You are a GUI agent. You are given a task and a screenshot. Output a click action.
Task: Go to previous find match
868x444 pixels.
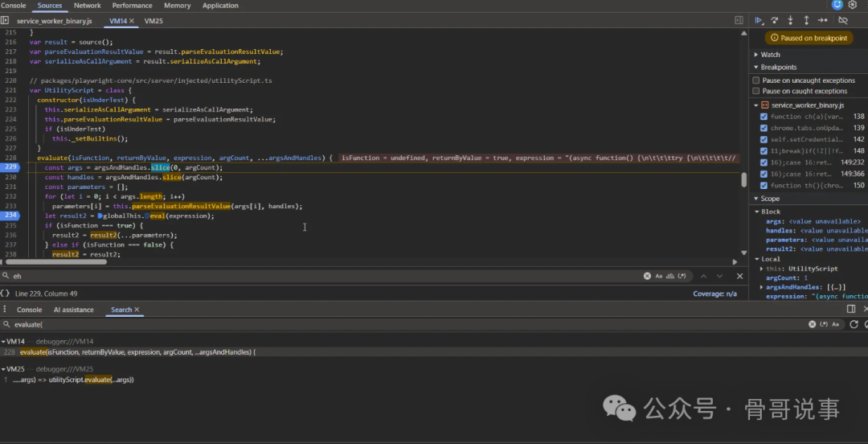(703, 276)
